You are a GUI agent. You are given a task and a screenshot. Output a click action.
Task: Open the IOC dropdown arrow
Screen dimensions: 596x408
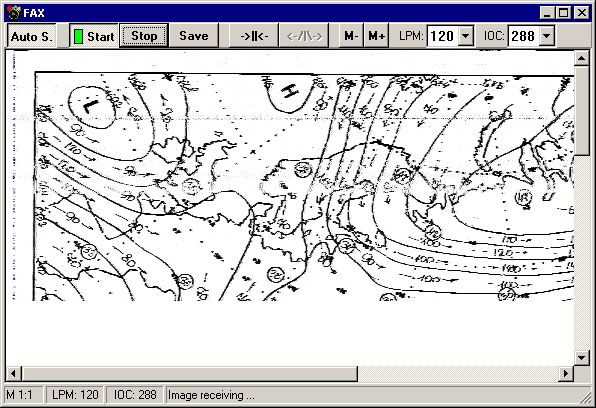[x=547, y=36]
